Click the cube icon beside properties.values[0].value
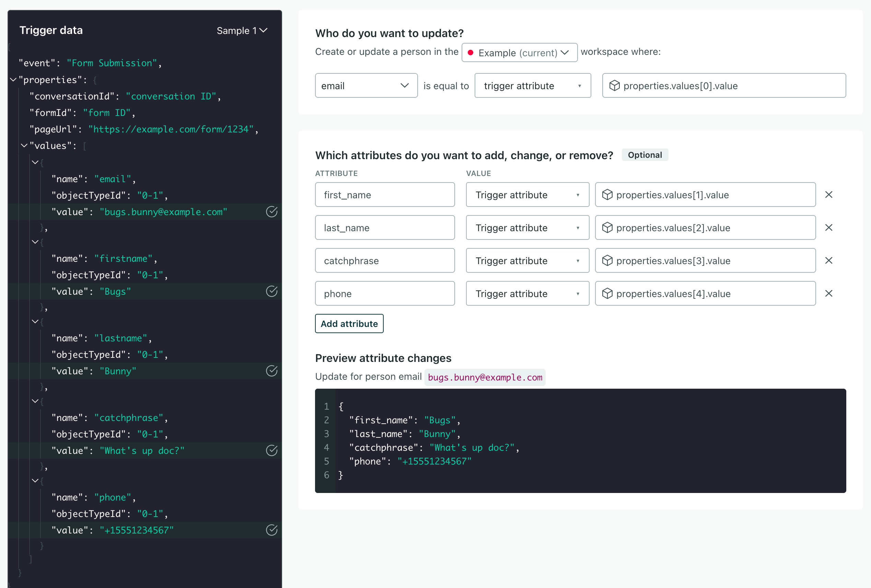The image size is (871, 588). click(614, 85)
